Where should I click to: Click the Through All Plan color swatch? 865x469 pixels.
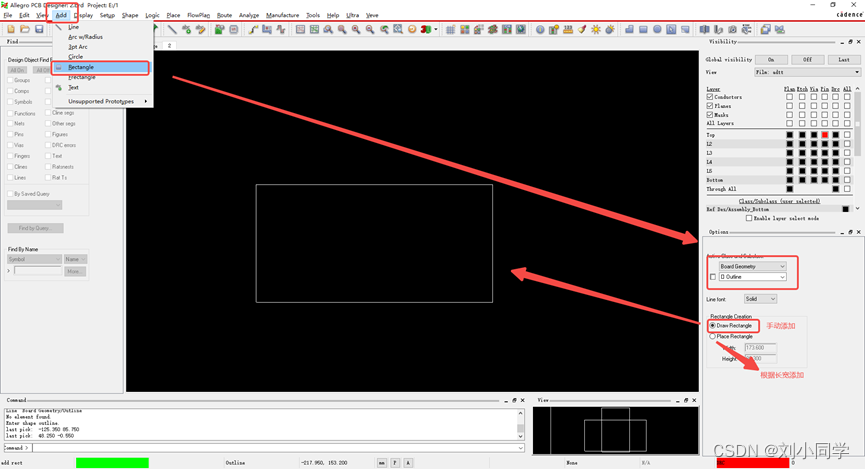coord(789,189)
